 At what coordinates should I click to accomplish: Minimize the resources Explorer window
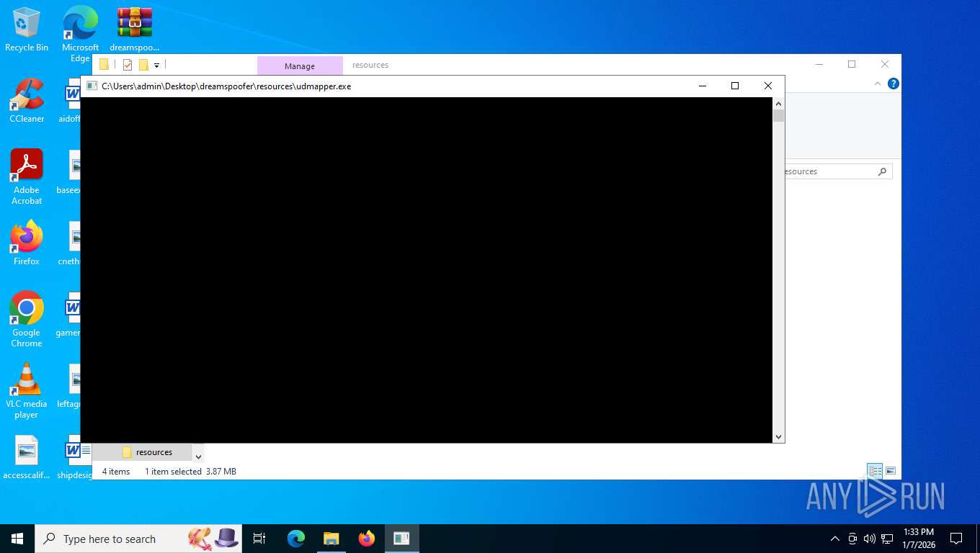pos(819,64)
